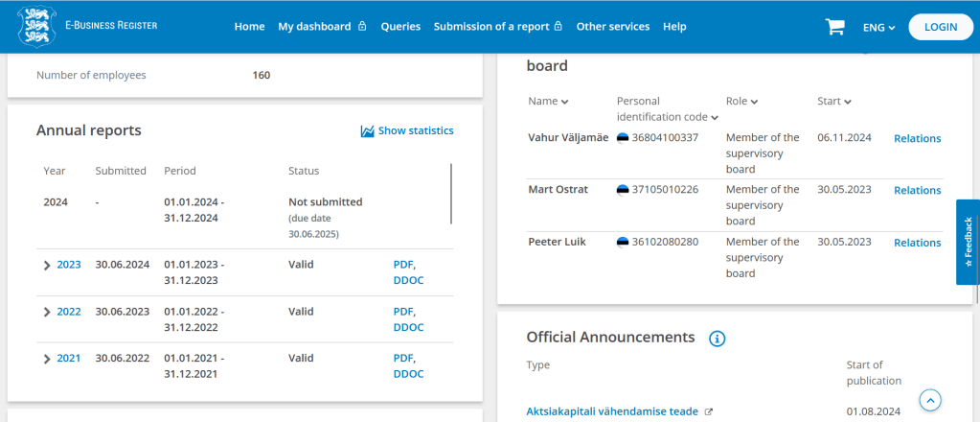The image size is (980, 422).
Task: Click the Show statistics chart icon
Action: pos(367,131)
